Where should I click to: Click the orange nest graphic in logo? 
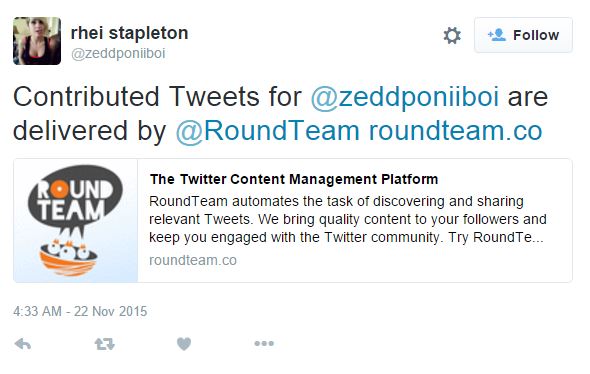68,257
